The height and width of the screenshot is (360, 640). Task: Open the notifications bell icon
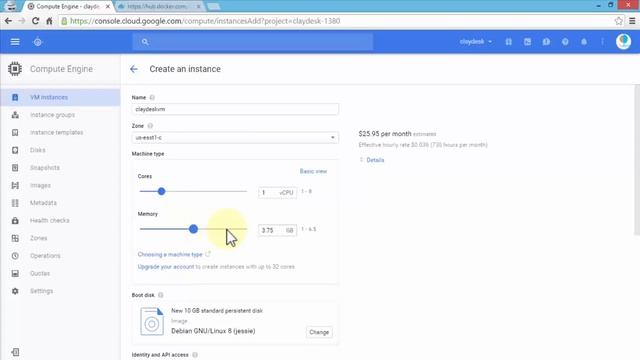584,42
